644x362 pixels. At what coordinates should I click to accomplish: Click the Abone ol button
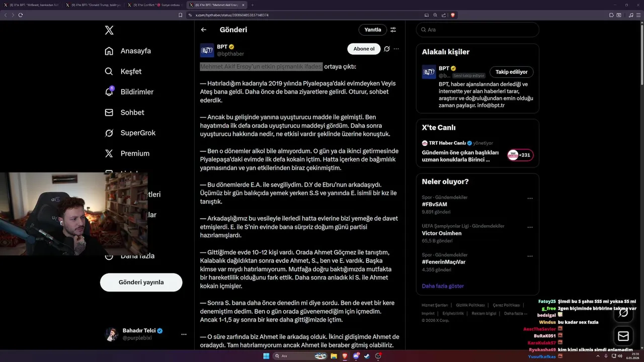point(364,49)
